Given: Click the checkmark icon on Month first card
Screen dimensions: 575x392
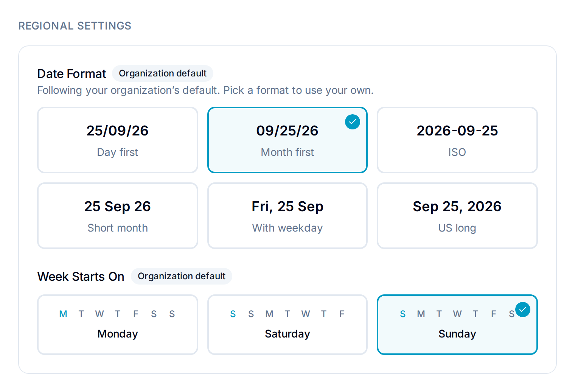Looking at the screenshot, I should (353, 122).
